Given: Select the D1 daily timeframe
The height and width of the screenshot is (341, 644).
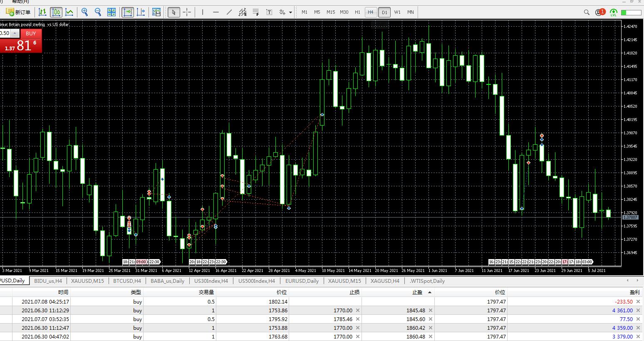Looking at the screenshot, I should click(x=384, y=12).
